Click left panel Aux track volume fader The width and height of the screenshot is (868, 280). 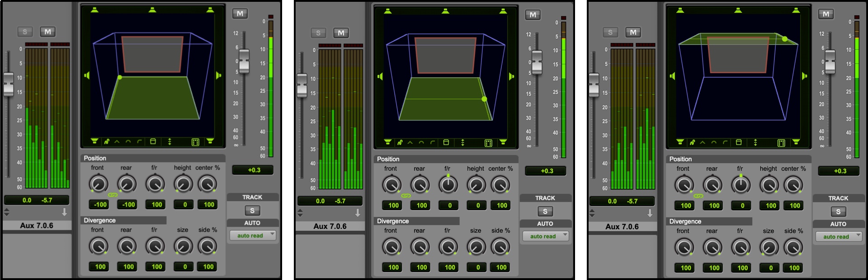(9, 84)
